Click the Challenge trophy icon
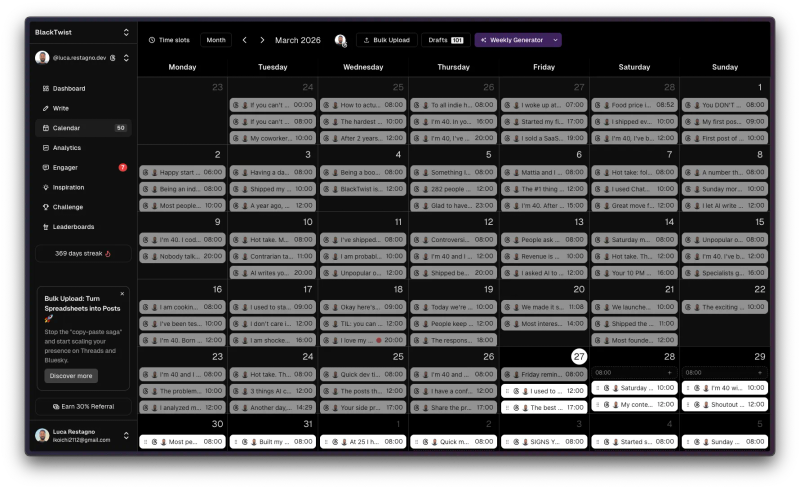The width and height of the screenshot is (800, 489). click(x=46, y=207)
